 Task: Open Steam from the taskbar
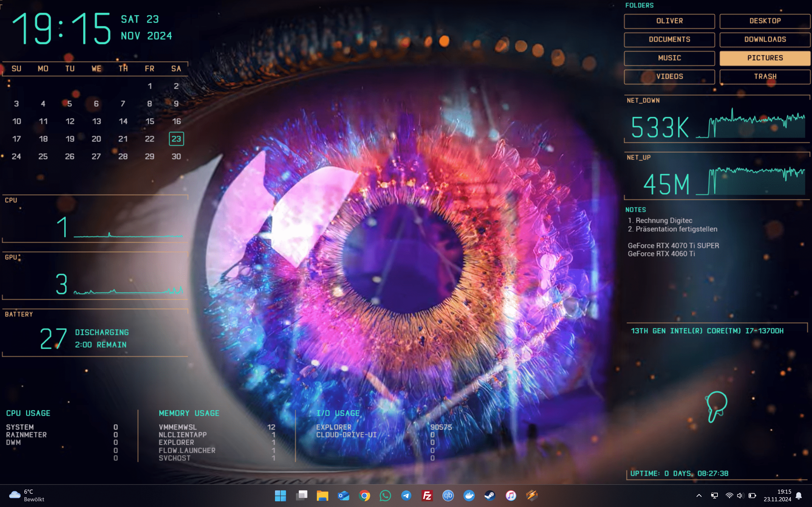click(x=490, y=496)
